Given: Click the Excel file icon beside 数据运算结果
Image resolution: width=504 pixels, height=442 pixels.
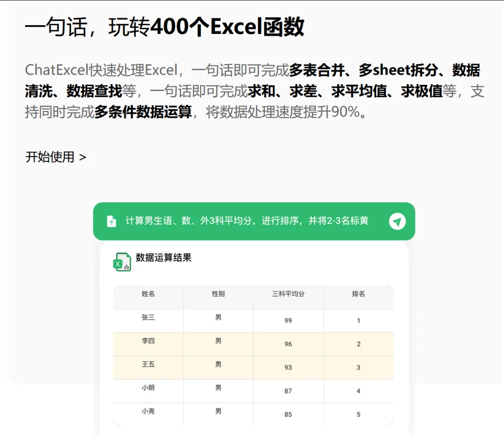Looking at the screenshot, I should [x=122, y=262].
